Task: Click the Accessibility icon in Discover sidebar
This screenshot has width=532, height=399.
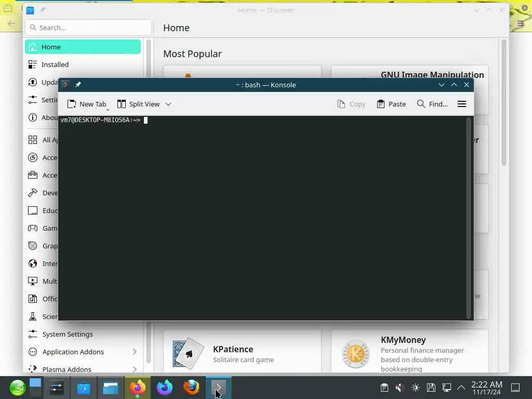Action: tap(33, 157)
